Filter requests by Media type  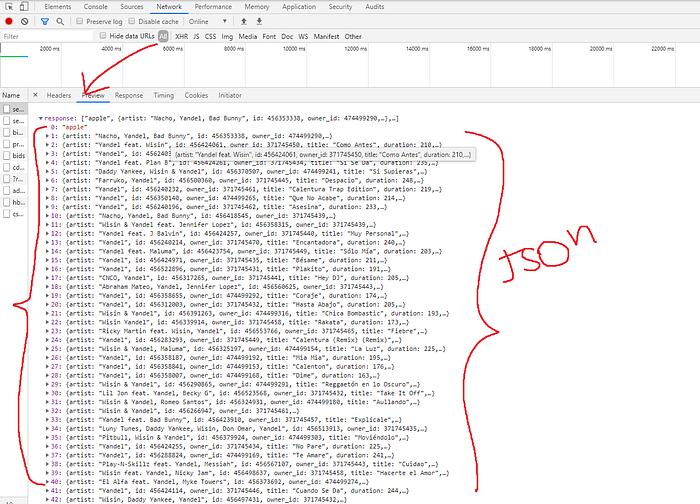pyautogui.click(x=247, y=36)
